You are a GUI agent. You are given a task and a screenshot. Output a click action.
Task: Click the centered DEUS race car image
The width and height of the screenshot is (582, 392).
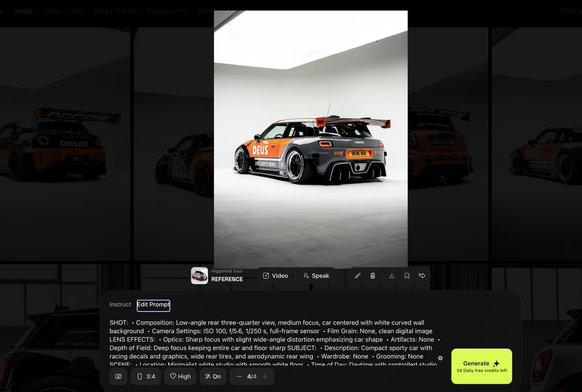[x=311, y=139]
